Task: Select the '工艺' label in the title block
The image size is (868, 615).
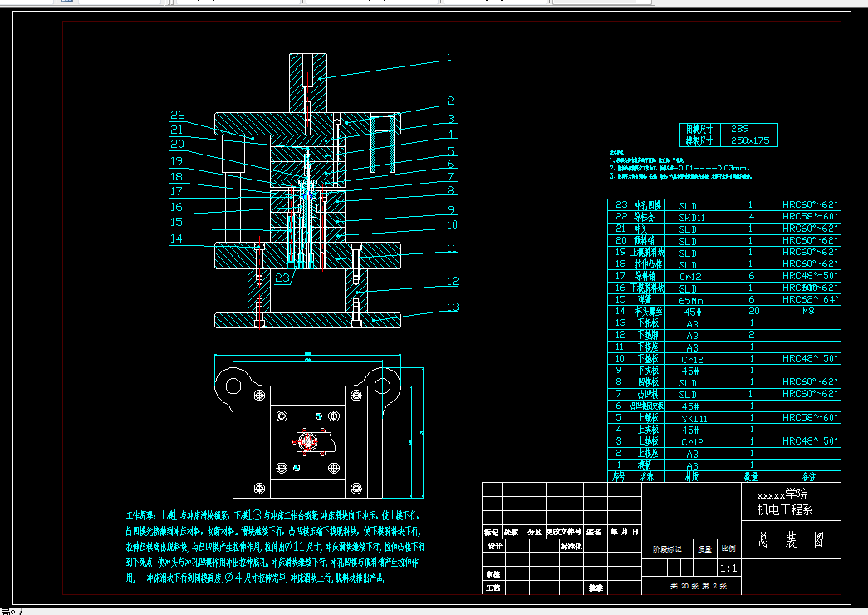Action: click(x=493, y=588)
